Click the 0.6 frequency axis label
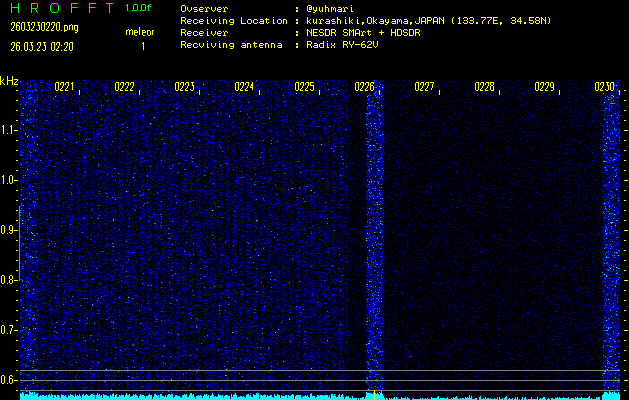This screenshot has width=629, height=400. tap(9, 380)
